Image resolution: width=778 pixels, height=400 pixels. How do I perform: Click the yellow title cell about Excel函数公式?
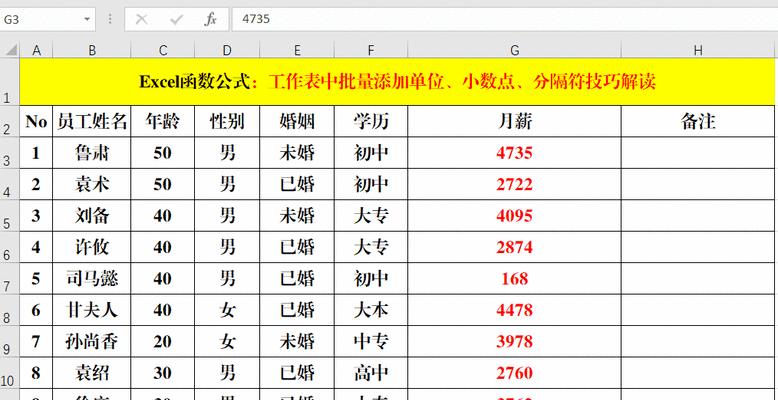coord(397,82)
